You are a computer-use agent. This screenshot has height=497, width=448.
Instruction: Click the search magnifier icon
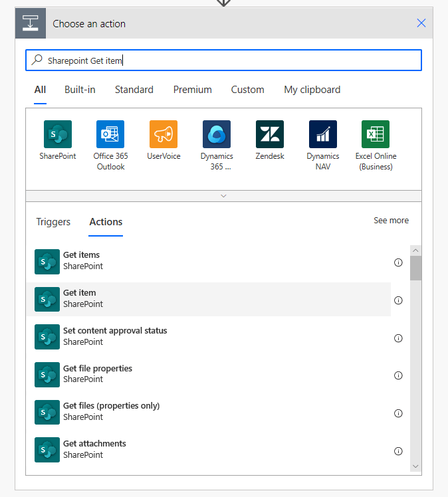[x=37, y=60]
